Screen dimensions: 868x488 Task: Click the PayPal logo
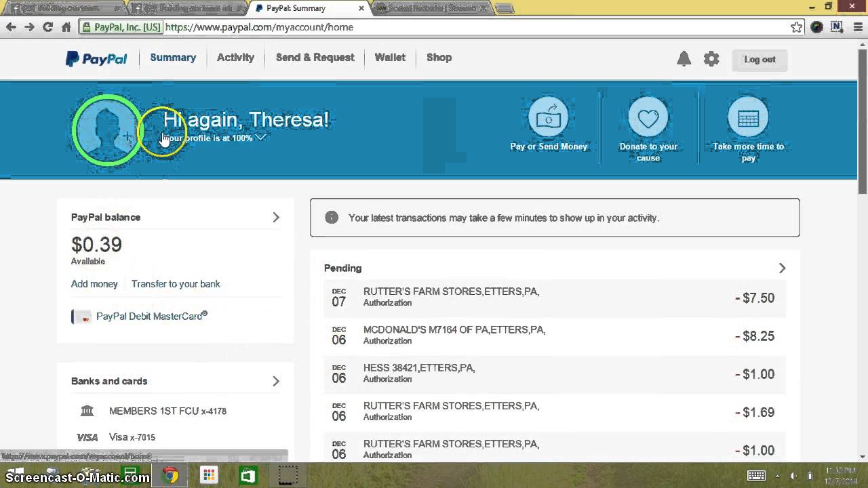click(96, 59)
